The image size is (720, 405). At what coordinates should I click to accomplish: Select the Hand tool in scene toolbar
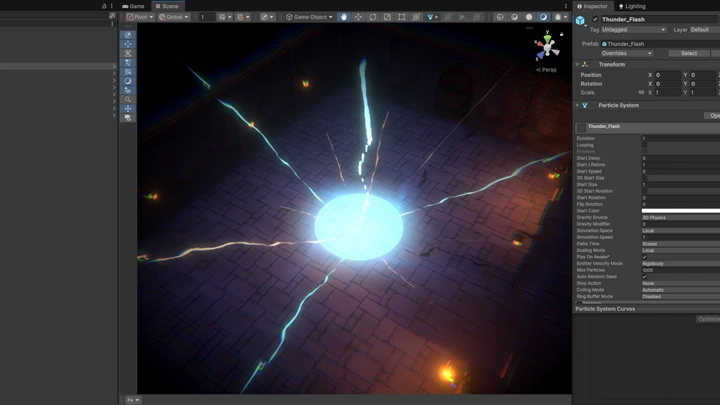344,17
